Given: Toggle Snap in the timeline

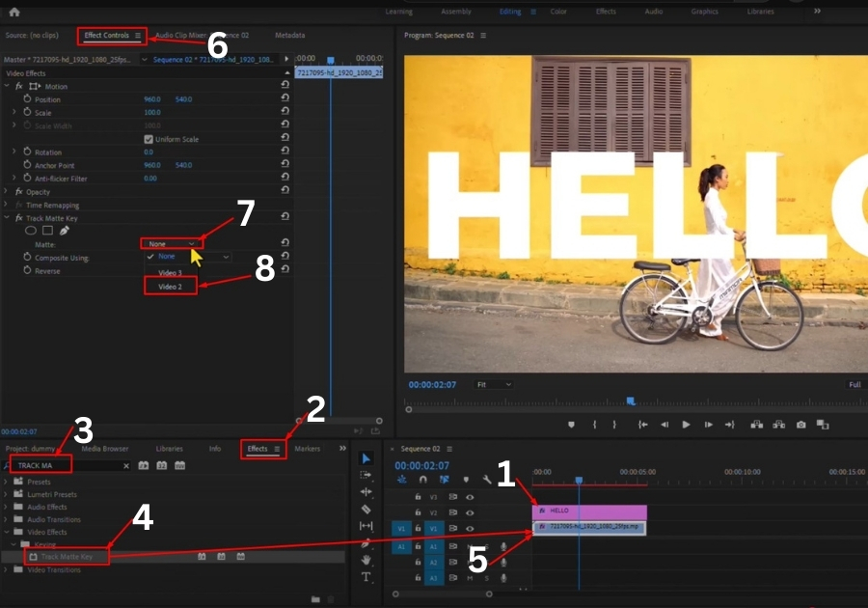Looking at the screenshot, I should pos(423,480).
